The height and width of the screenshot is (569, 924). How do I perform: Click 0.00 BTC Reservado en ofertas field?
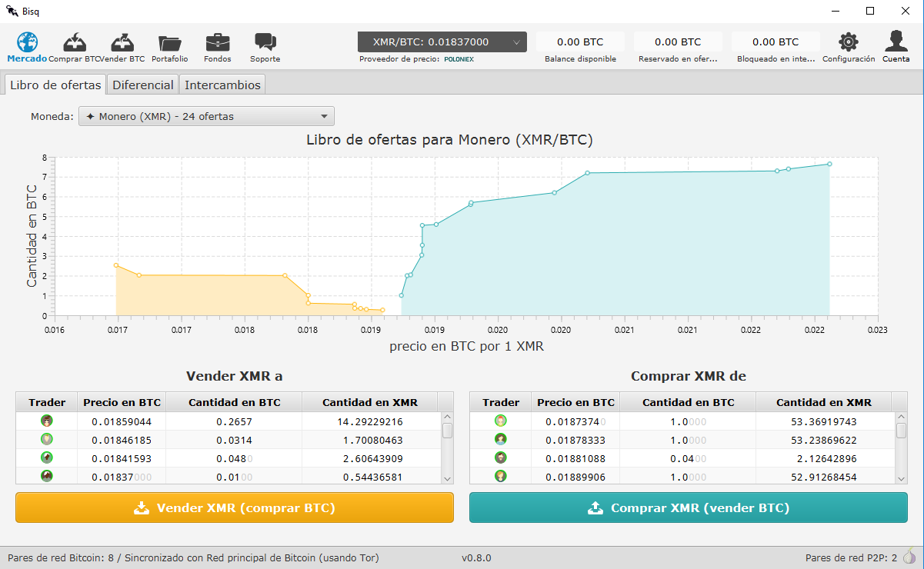pyautogui.click(x=678, y=42)
